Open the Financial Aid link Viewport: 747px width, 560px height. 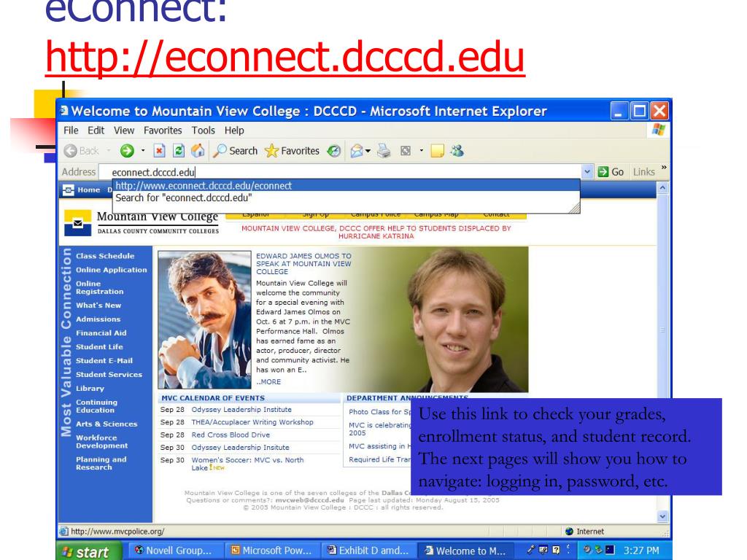101,332
